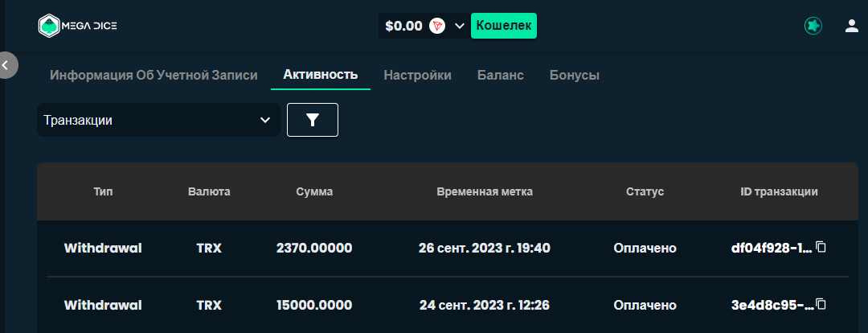Copy transaction ID 3e4d8c95
The image size is (868, 333).
tap(821, 304)
